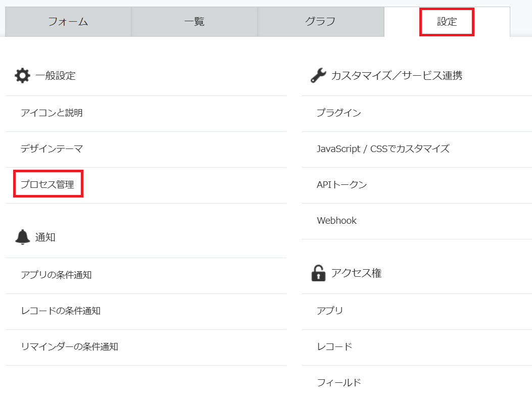Open the 設定 tab

[447, 22]
